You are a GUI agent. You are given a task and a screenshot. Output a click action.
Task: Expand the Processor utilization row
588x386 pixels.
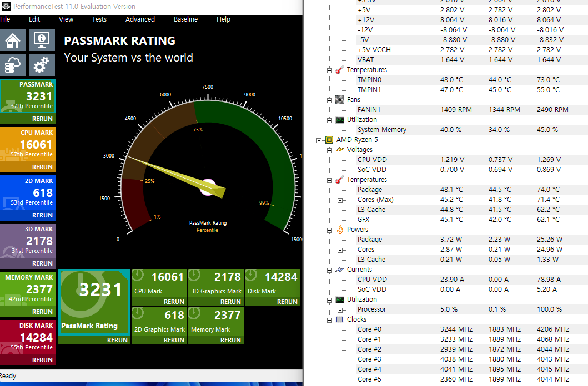coord(340,310)
